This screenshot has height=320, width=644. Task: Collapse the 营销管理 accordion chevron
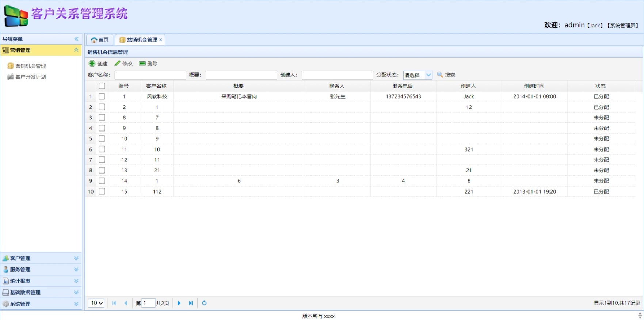[x=76, y=50]
